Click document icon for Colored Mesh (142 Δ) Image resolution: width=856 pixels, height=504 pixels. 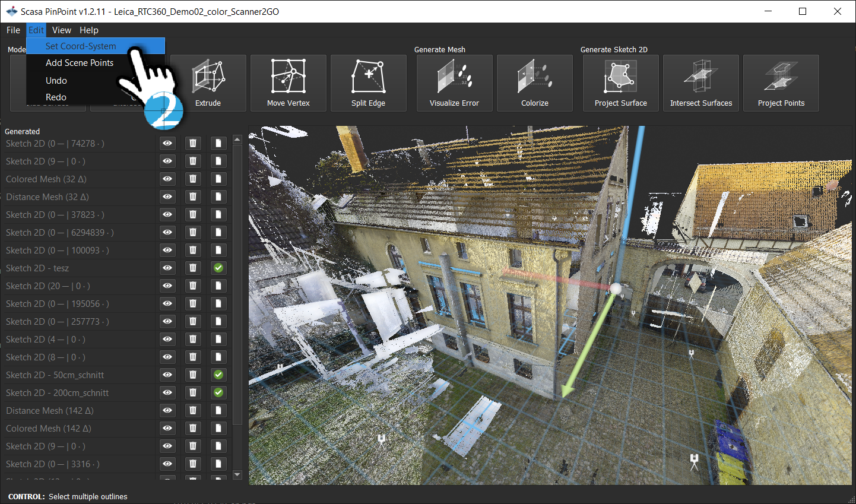pos(218,428)
